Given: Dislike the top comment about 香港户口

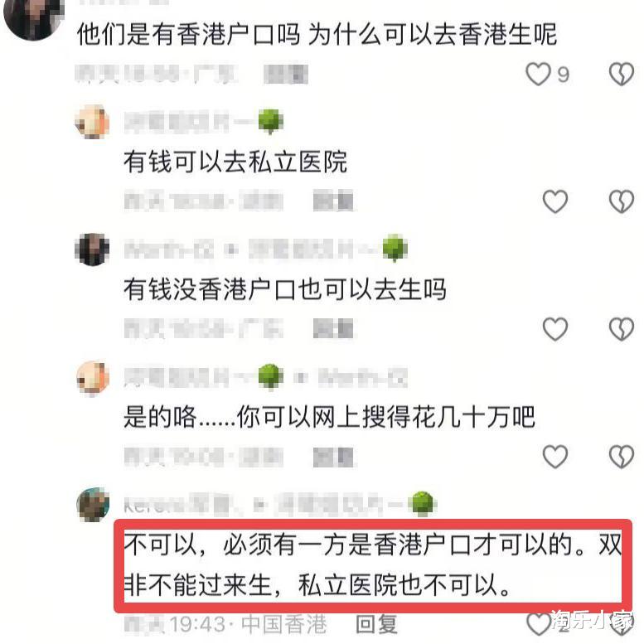Looking at the screenshot, I should [621, 75].
